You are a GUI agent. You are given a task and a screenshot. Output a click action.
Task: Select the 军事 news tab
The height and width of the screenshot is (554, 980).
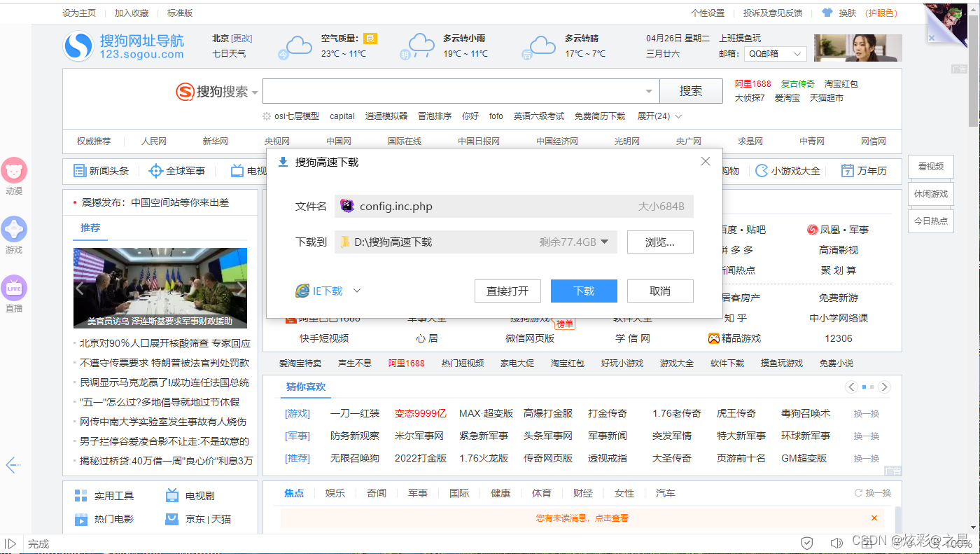coord(418,494)
